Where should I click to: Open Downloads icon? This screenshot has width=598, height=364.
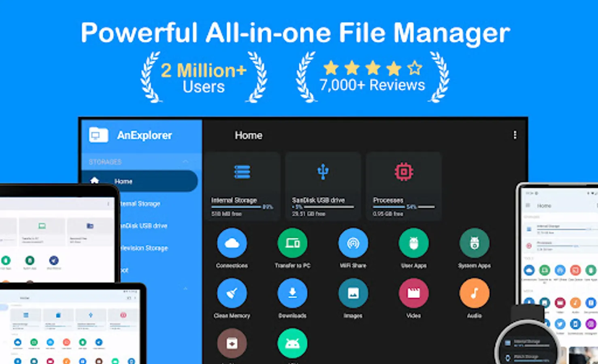(x=292, y=293)
